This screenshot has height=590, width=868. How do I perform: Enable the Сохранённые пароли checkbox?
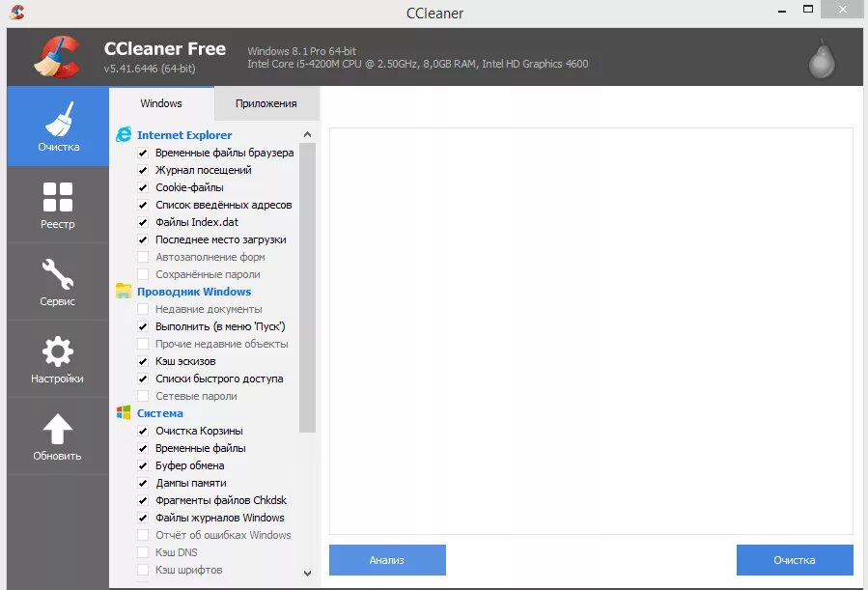pyautogui.click(x=142, y=274)
